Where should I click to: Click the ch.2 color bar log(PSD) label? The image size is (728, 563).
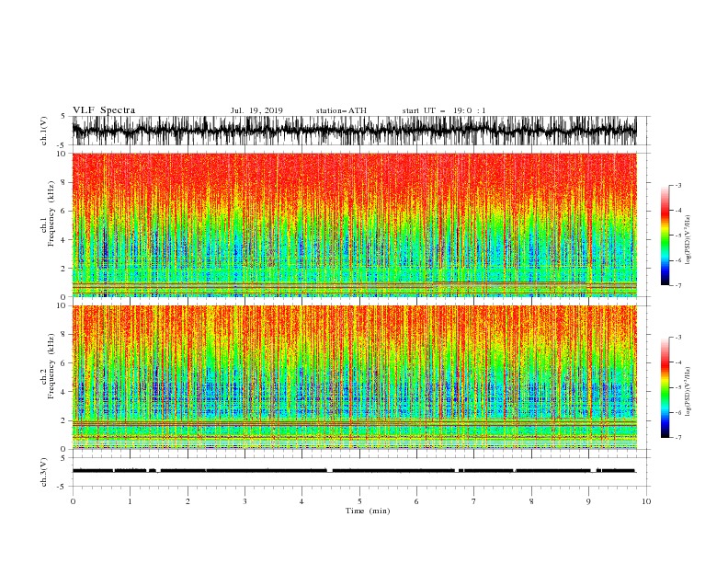click(x=688, y=392)
